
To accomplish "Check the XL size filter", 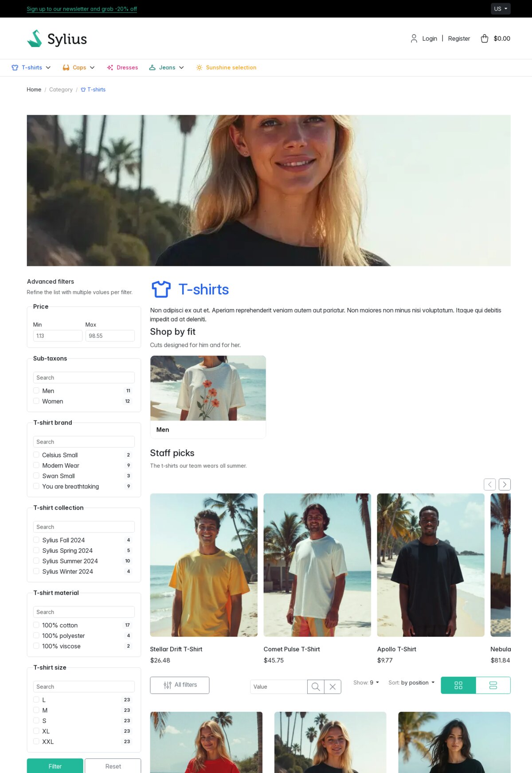I will pos(36,731).
